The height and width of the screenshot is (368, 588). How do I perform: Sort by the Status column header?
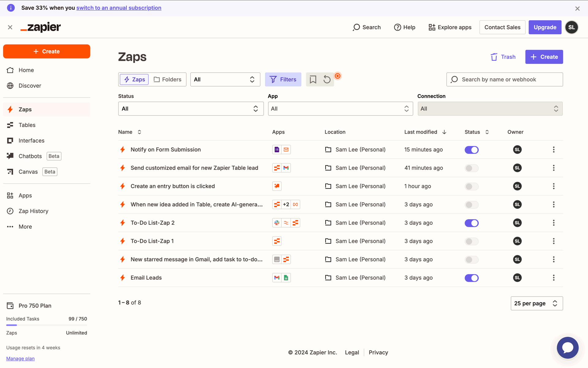(x=477, y=132)
